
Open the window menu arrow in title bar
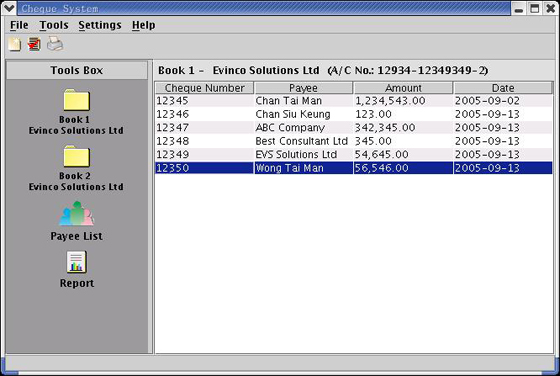pyautogui.click(x=9, y=8)
